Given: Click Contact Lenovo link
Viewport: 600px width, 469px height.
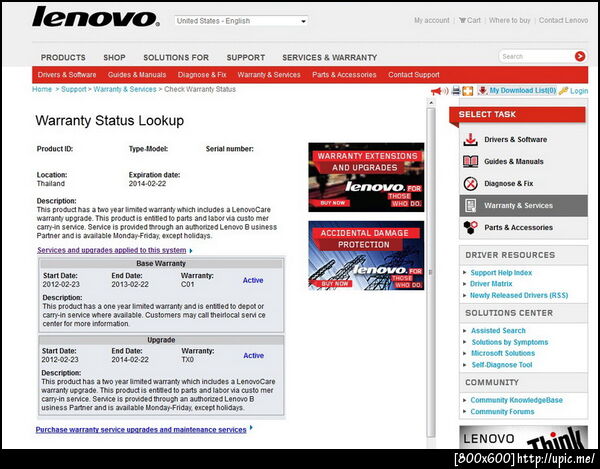Looking at the screenshot, I should [x=563, y=20].
